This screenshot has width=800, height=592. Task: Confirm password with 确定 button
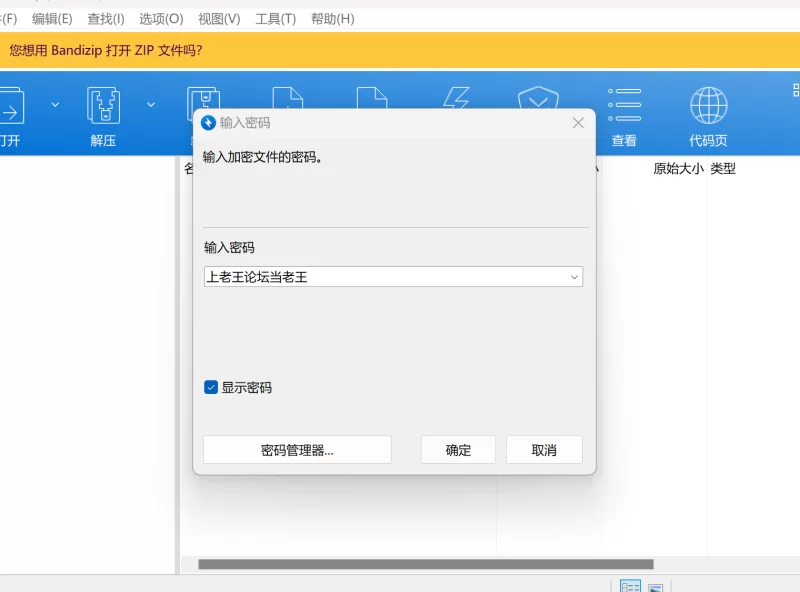458,450
